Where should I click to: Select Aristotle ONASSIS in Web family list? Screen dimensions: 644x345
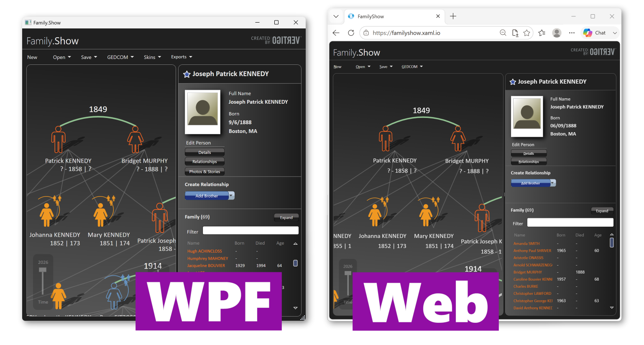529,258
